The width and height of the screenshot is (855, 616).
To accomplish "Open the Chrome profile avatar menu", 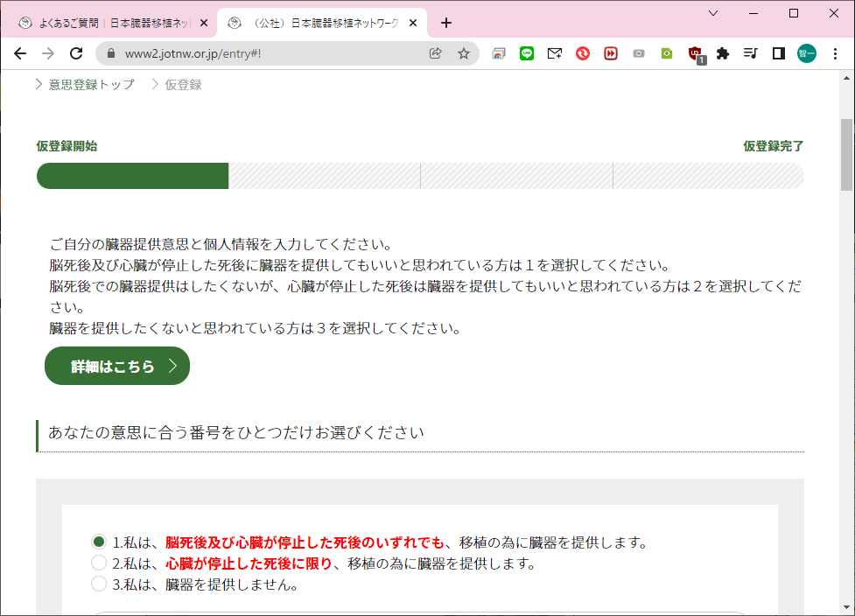I will pyautogui.click(x=807, y=53).
